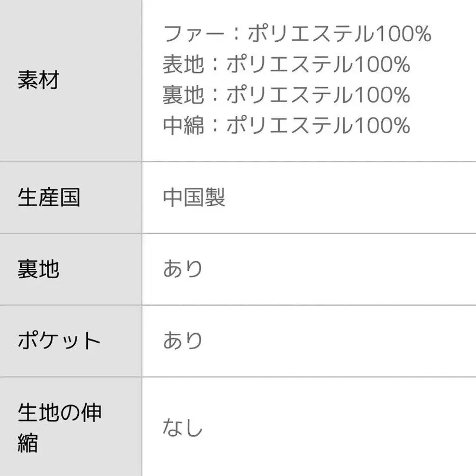The width and height of the screenshot is (476, 476).
Task: Select the 生地の伸縮 row header
Action: tap(59, 427)
